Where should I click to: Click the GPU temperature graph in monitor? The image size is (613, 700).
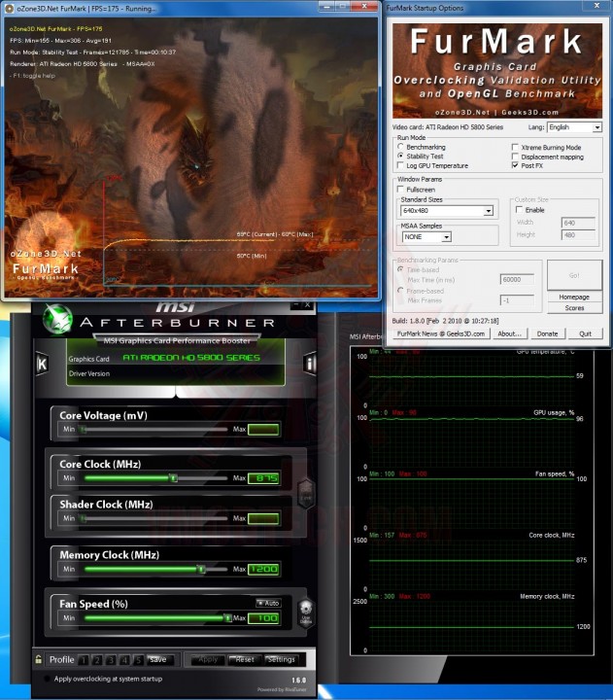pos(471,378)
